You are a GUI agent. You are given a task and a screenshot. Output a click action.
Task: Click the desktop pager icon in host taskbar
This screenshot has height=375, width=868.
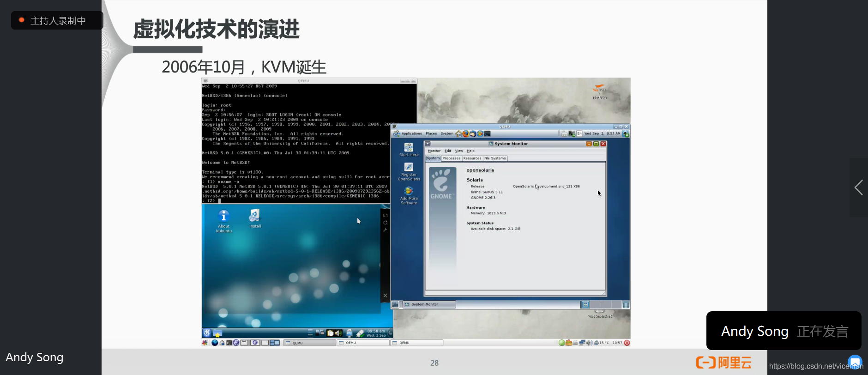275,343
